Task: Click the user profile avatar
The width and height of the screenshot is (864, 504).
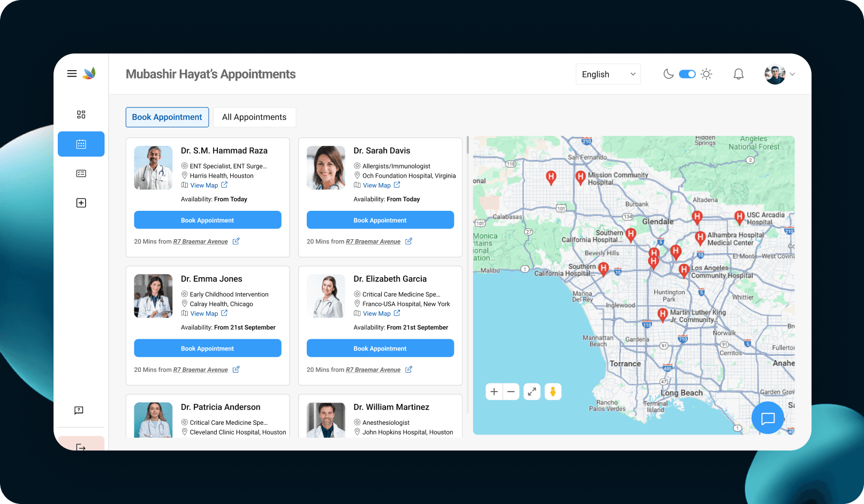Action: coord(775,74)
